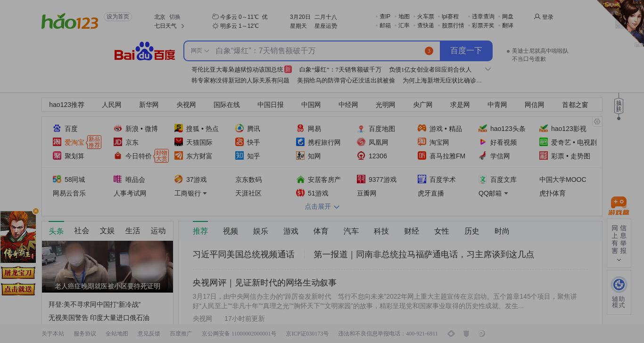Open the Douban site link
This screenshot has height=343, width=644.
tap(367, 193)
